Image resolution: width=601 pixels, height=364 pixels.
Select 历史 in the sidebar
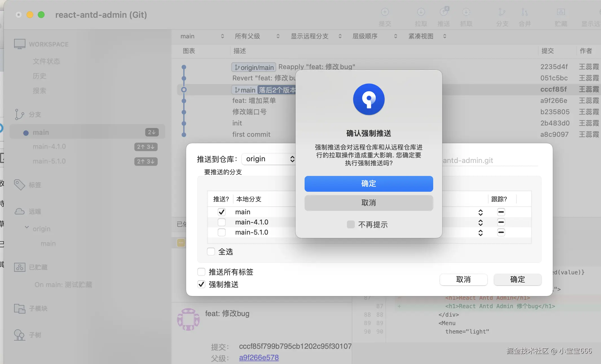40,76
